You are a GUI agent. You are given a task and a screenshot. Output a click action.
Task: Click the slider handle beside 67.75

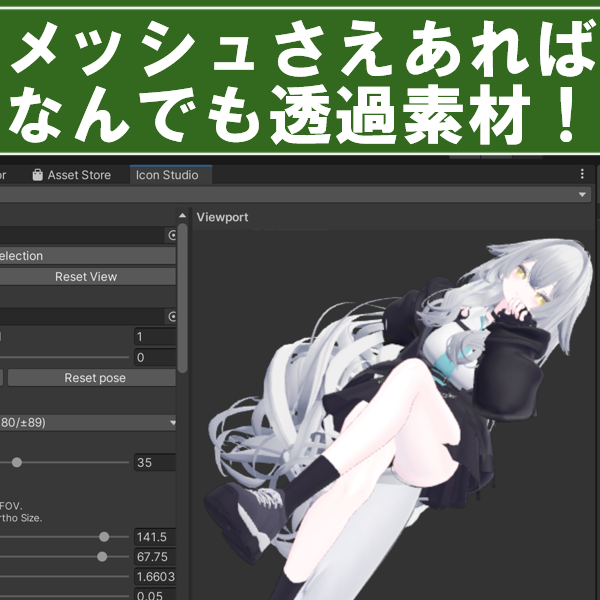click(102, 557)
